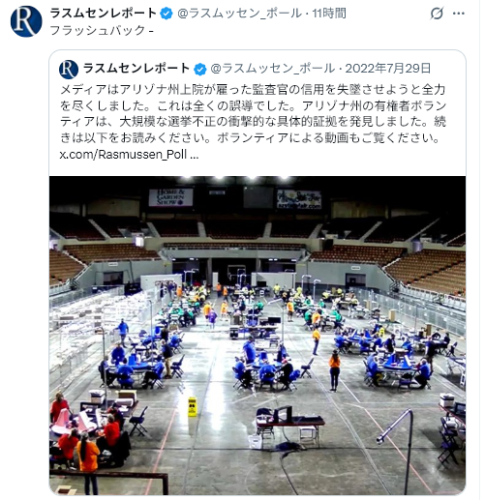Viewport: 485px width, 500px height.
Task: Click the top @ラスムッセン_ポール handle
Action: point(239,14)
